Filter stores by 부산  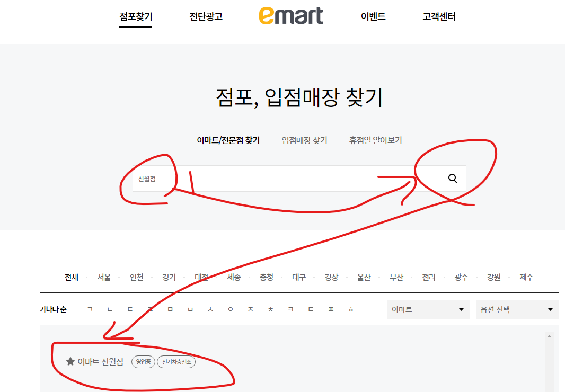(396, 277)
